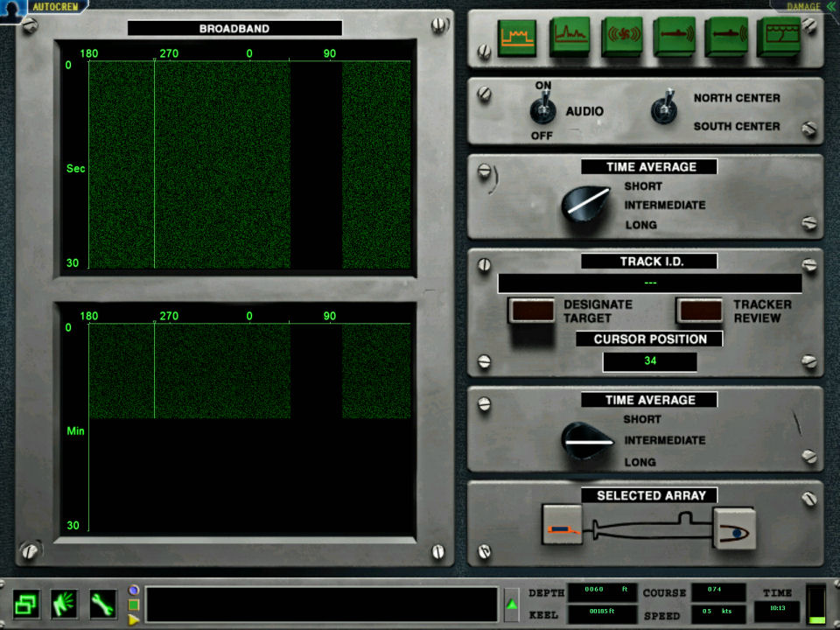Select the Broadband sonar mode button

[517, 37]
